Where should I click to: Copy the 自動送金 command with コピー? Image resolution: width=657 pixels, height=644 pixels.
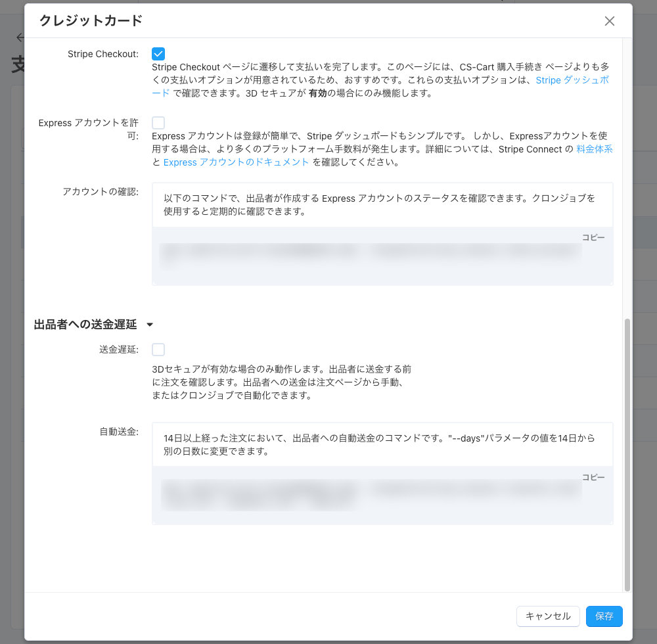[593, 478]
